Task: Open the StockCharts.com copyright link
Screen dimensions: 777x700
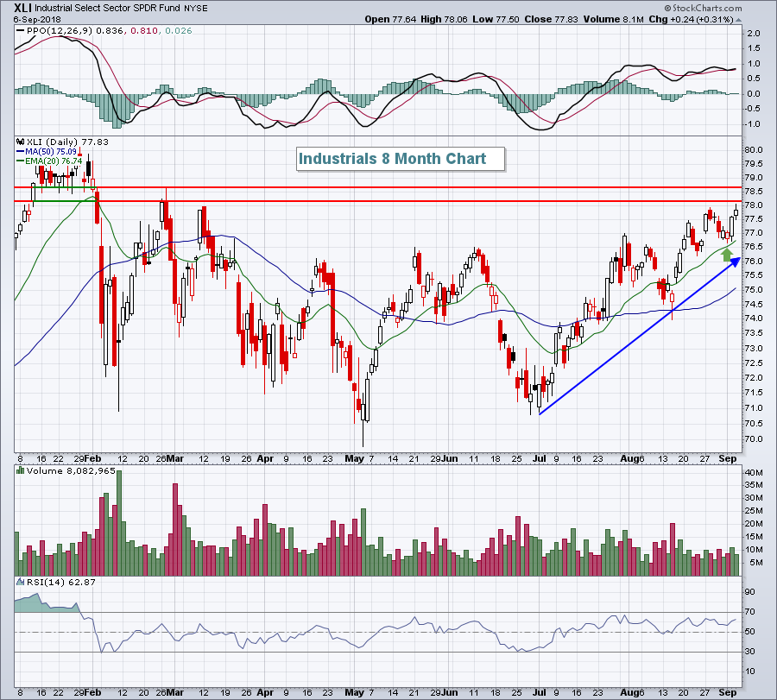Action: tap(703, 8)
